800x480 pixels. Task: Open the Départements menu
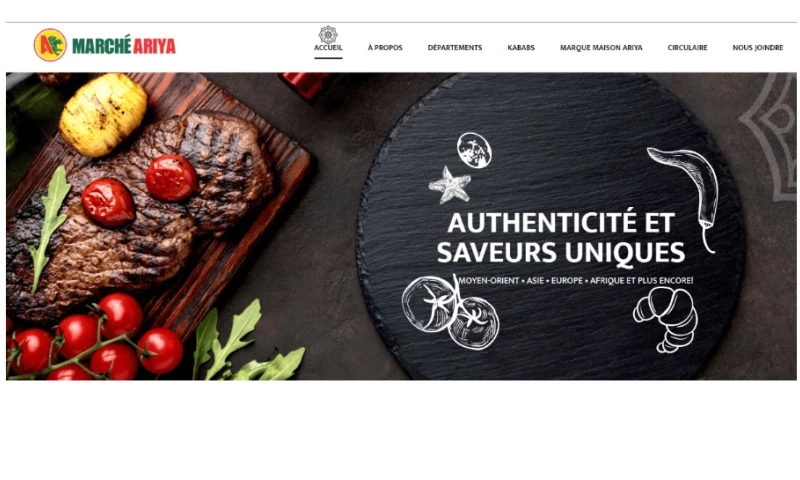tap(455, 47)
